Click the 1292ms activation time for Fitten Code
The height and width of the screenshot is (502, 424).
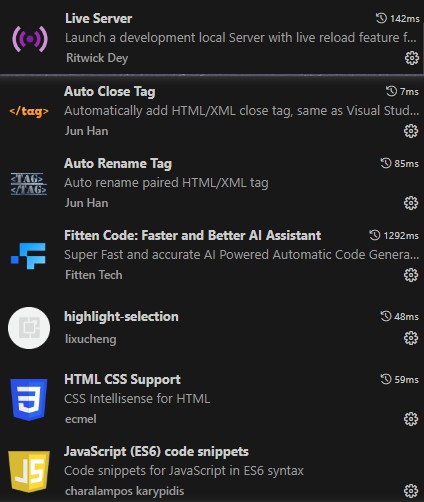click(x=394, y=235)
